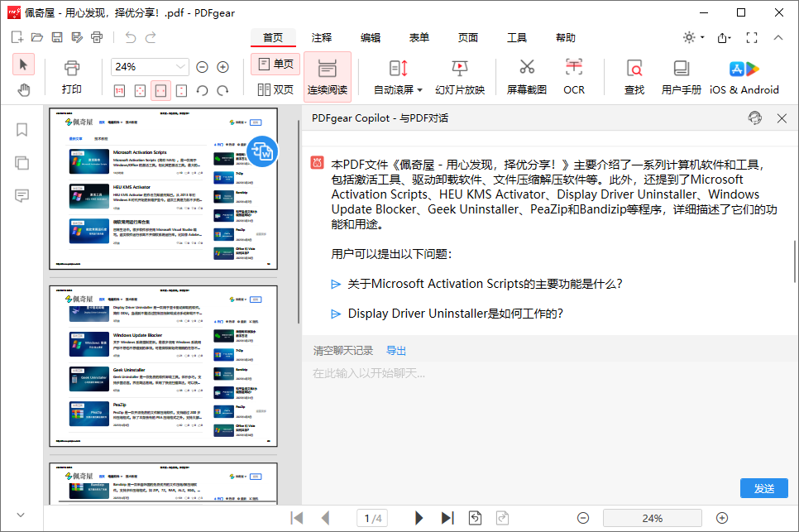This screenshot has height=532, width=799.
Task: Select the second page with Windows Update Blocker
Action: point(163,366)
